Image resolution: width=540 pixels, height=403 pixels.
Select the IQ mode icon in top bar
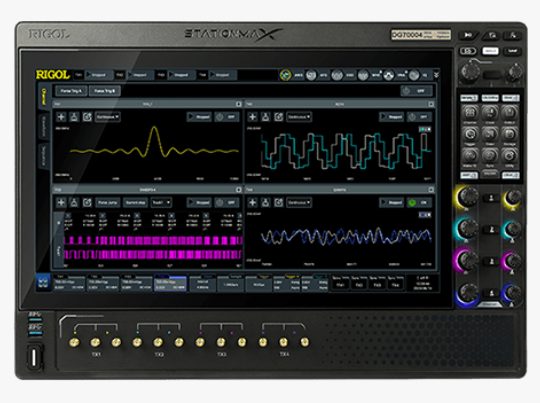(x=414, y=75)
